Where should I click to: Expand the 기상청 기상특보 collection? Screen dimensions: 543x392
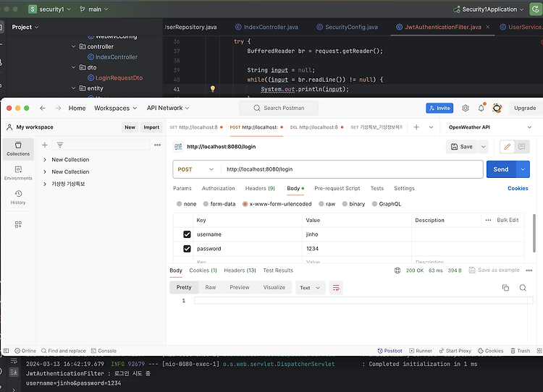(45, 184)
